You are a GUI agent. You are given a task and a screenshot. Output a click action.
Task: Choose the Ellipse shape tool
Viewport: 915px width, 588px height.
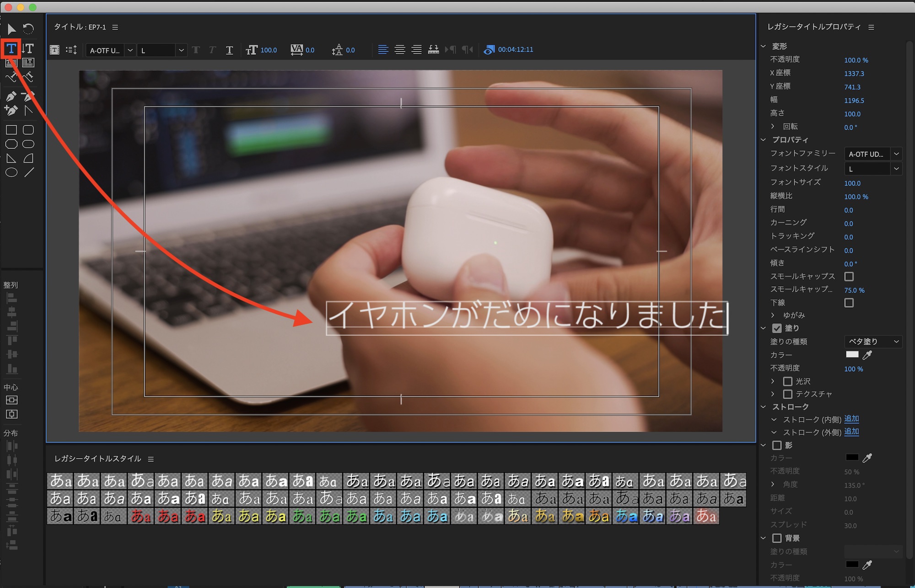pos(11,172)
